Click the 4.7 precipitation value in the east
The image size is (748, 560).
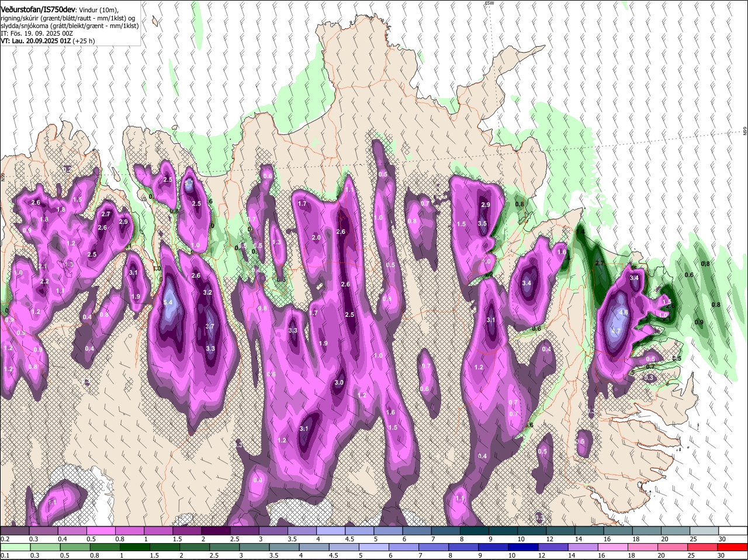pyautogui.click(x=615, y=331)
